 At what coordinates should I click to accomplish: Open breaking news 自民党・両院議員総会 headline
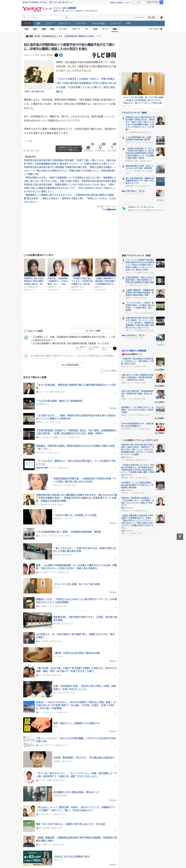pos(64,36)
